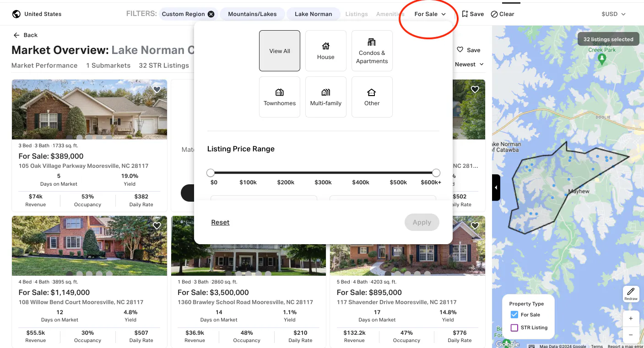Click the heart Save icon above listings
This screenshot has width=644, height=348.
[x=460, y=50]
